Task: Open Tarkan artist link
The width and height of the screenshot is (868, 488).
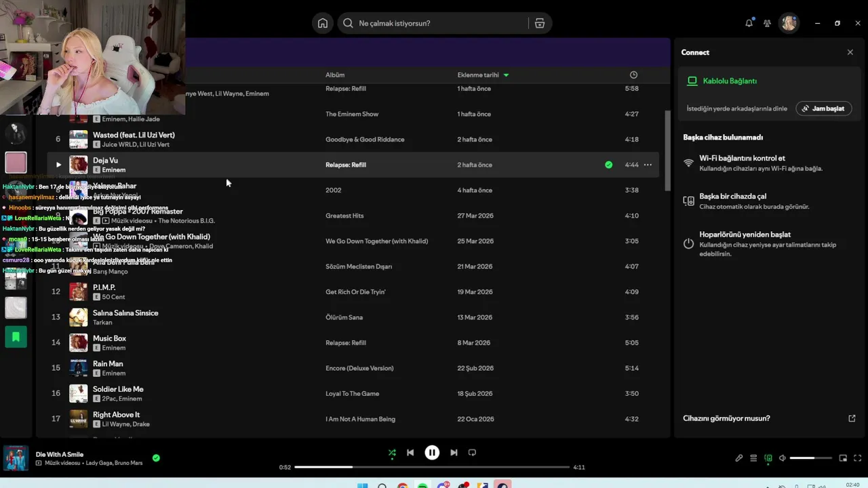Action: click(102, 323)
